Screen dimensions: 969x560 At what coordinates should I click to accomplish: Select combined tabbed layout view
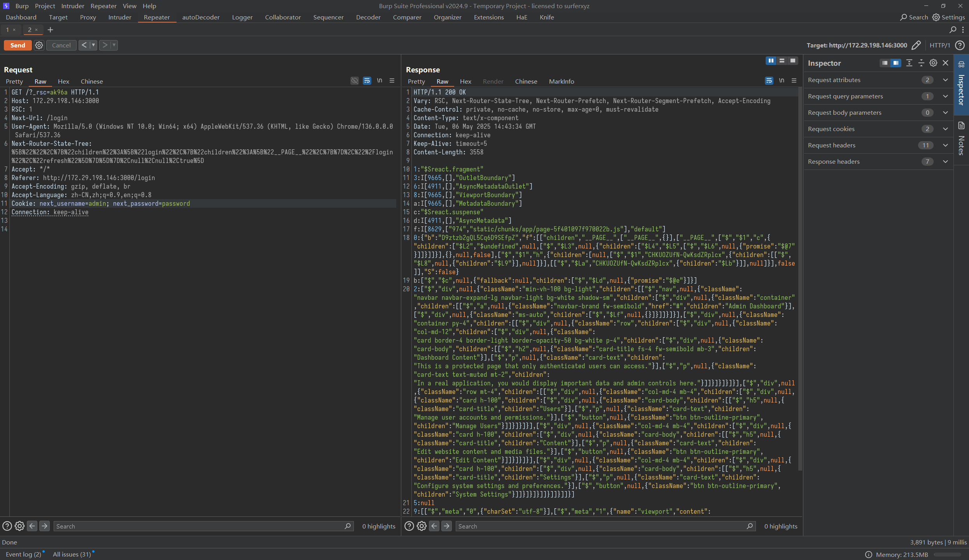pos(792,61)
